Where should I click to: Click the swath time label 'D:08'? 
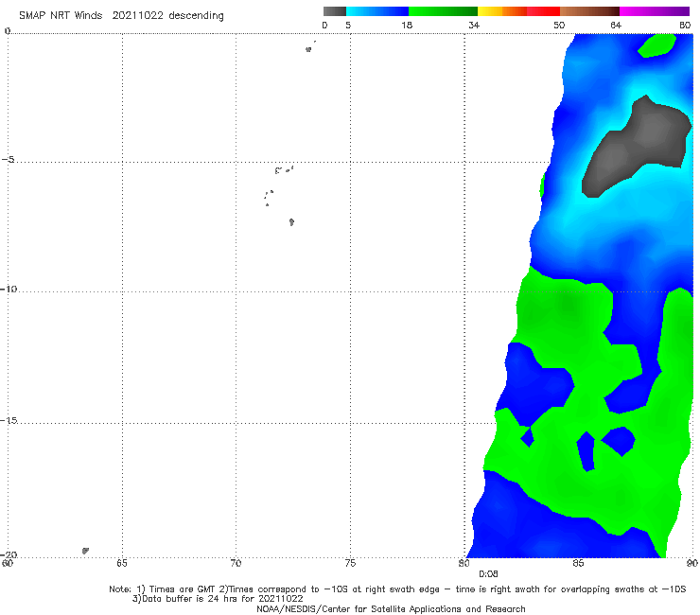[488, 574]
